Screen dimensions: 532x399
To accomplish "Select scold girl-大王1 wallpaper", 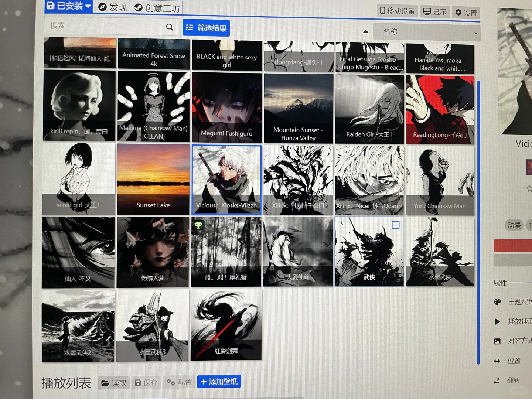I will (x=78, y=179).
